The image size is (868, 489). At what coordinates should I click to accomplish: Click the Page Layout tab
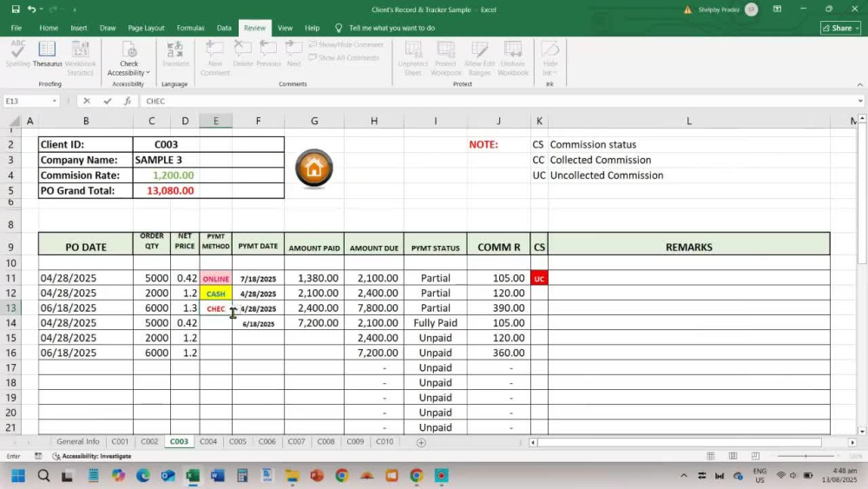(146, 28)
